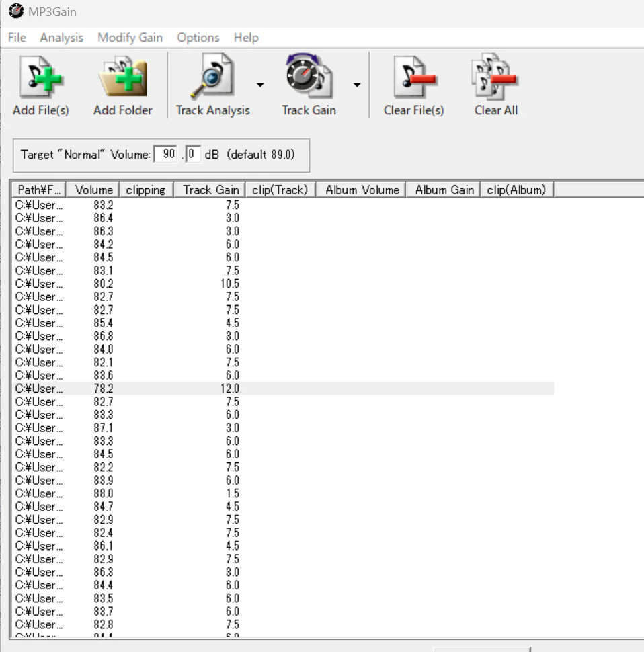Sort by the Album Volume column header

click(361, 190)
